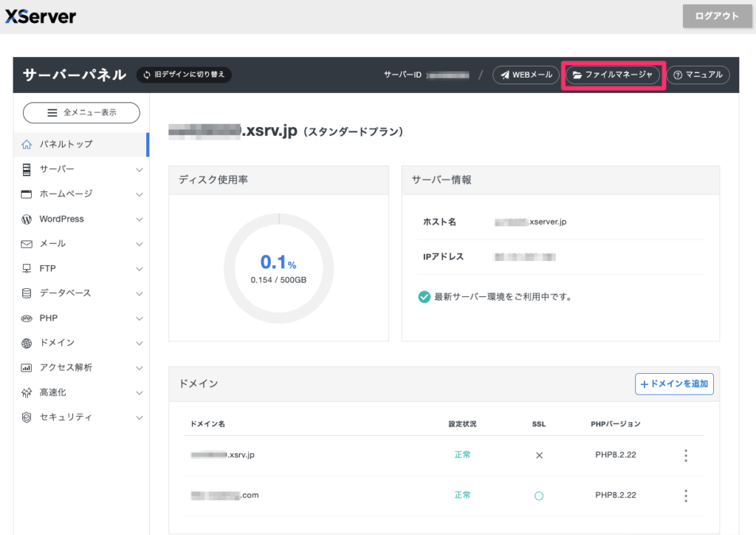Viewport: 756px width, 535px height.
Task: Open the セキュリティ sidebar menu
Action: coord(81,418)
